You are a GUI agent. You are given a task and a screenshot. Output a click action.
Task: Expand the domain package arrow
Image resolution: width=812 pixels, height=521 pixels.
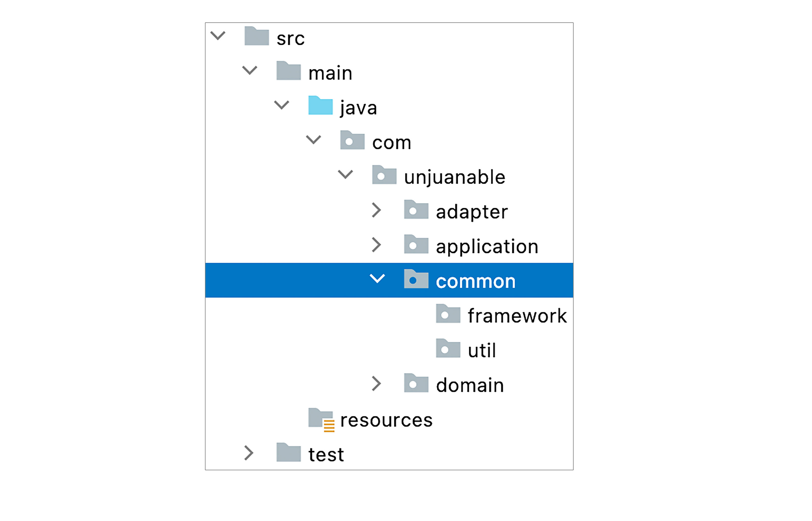pos(376,384)
